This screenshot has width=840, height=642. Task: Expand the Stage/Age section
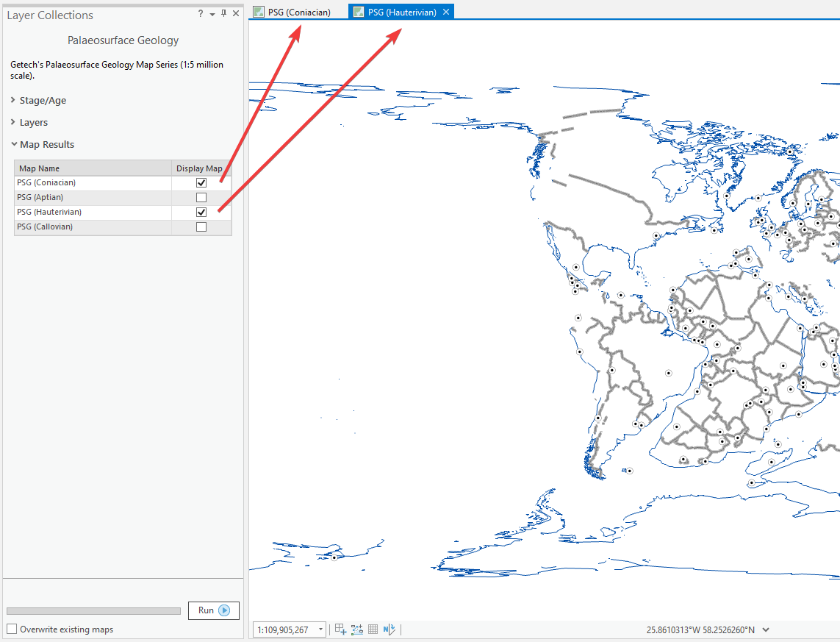point(14,101)
